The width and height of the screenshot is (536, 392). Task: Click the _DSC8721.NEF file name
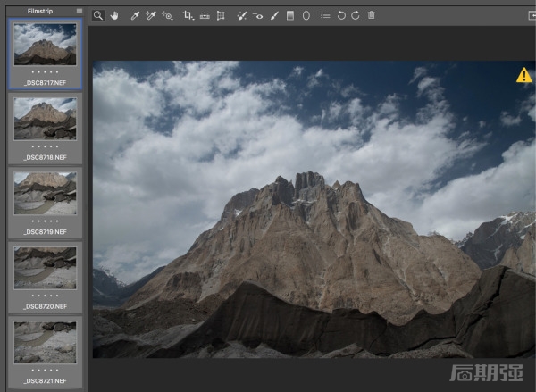[46, 381]
